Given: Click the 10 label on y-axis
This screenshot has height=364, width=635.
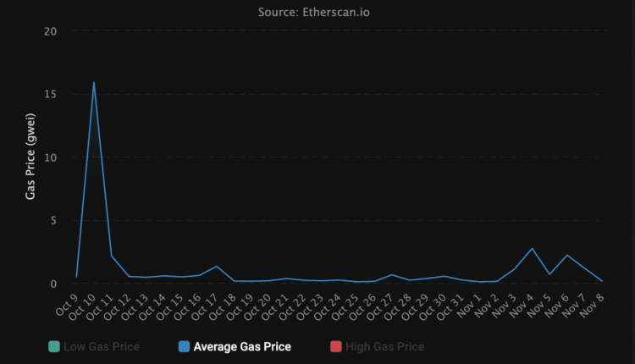Looking at the screenshot, I should pyautogui.click(x=50, y=157).
